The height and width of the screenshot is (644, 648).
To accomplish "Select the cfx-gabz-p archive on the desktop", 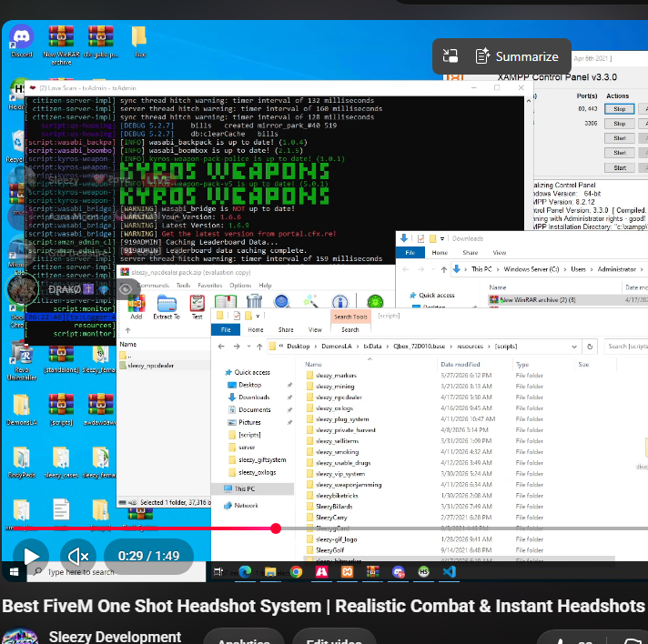I will [x=101, y=41].
